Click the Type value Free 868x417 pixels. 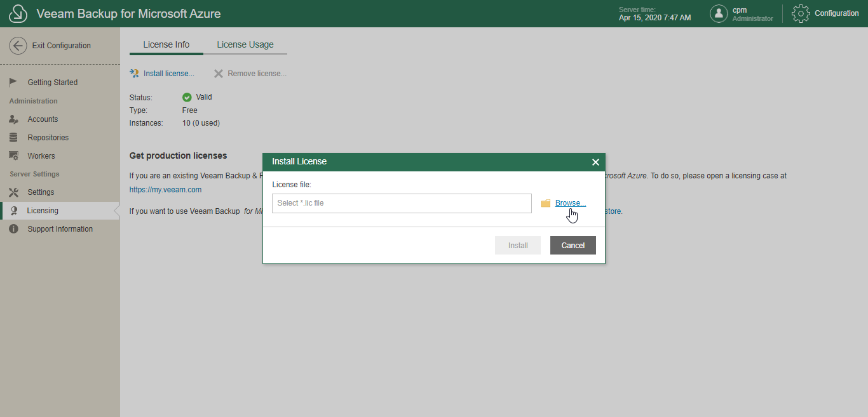190,110
